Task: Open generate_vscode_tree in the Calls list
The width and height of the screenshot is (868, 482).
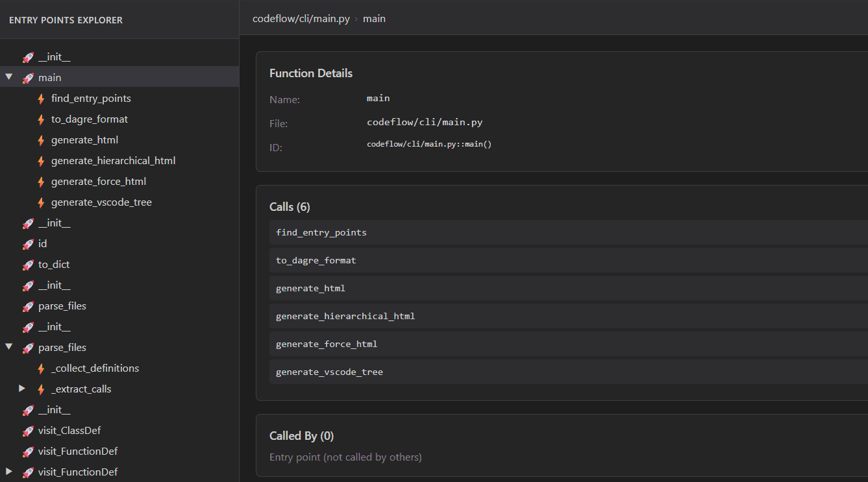Action: 329,372
